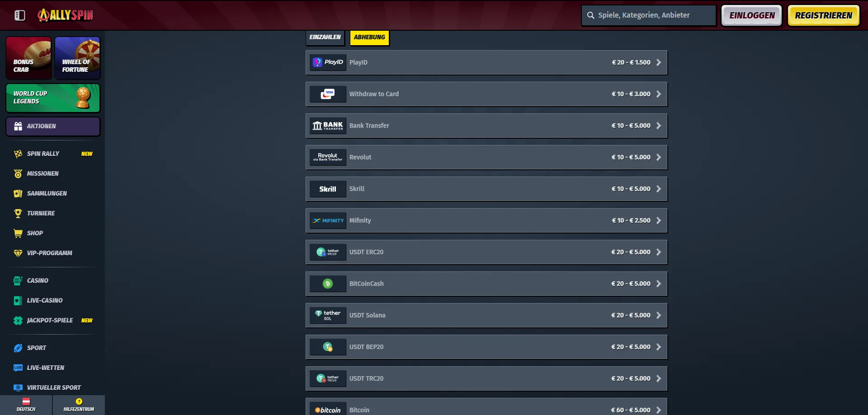Click the Missionen medal icon
This screenshot has height=415, width=868.
tap(18, 174)
